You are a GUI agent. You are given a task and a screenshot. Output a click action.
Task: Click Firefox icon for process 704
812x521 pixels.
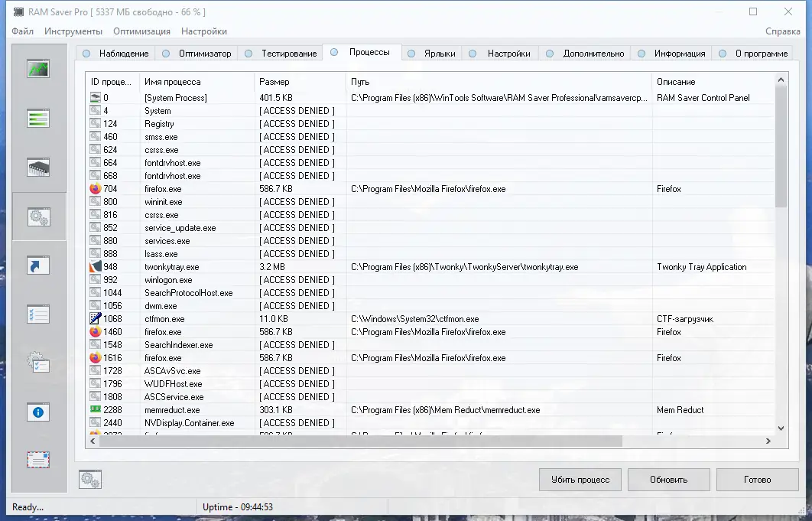[96, 189]
